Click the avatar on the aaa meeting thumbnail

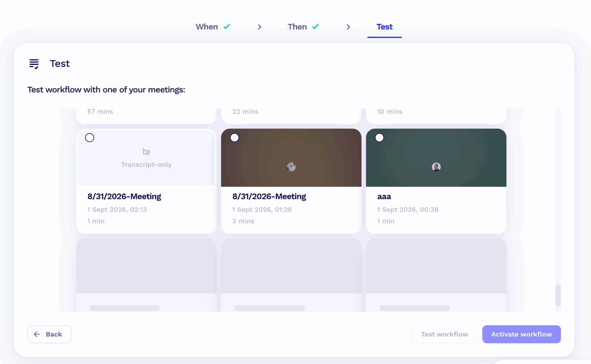436,167
